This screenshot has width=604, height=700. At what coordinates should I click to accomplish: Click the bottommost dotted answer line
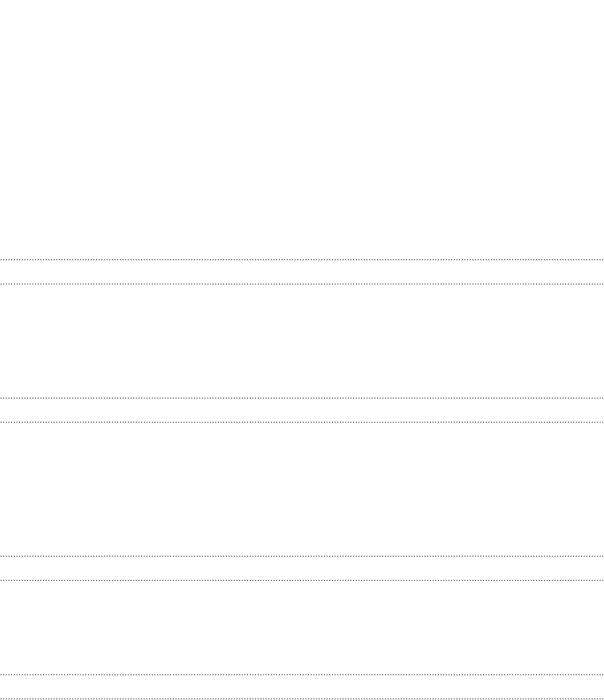click(x=302, y=698)
